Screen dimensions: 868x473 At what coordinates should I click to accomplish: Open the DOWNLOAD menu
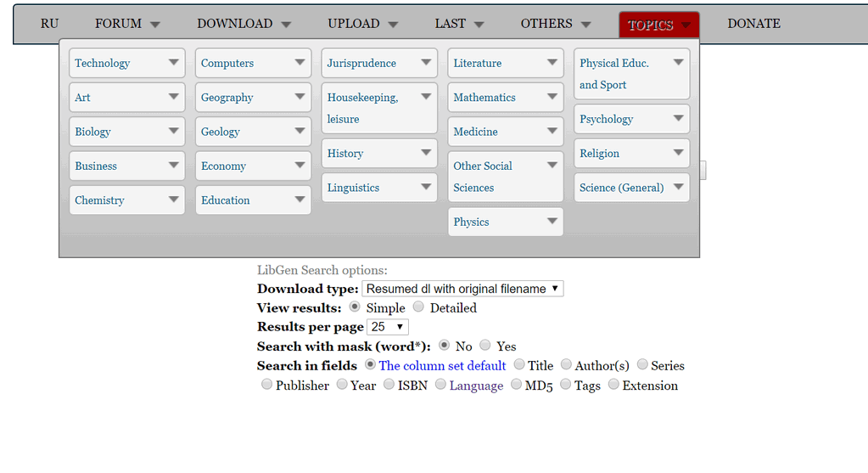coord(244,24)
